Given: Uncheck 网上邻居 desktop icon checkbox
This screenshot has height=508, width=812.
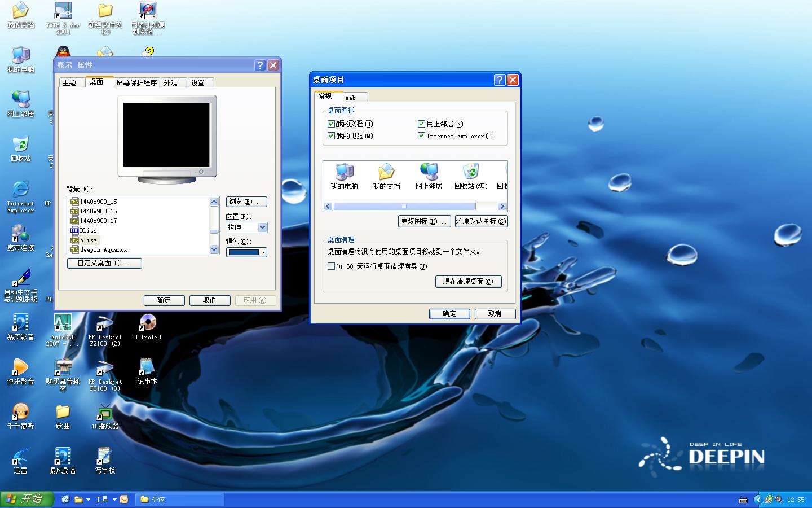Looking at the screenshot, I should coord(421,124).
